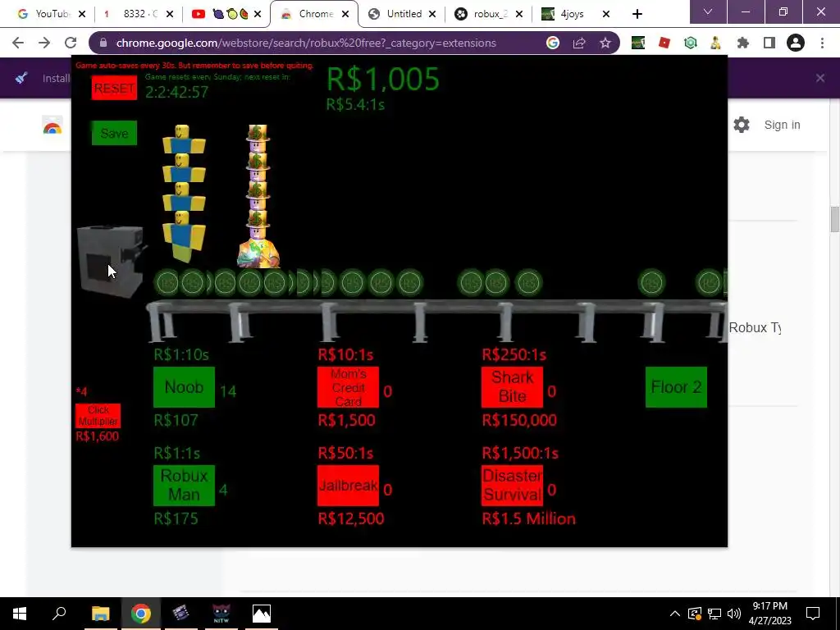
Task: Click the first dark extension icon in toolbar
Action: tap(638, 43)
